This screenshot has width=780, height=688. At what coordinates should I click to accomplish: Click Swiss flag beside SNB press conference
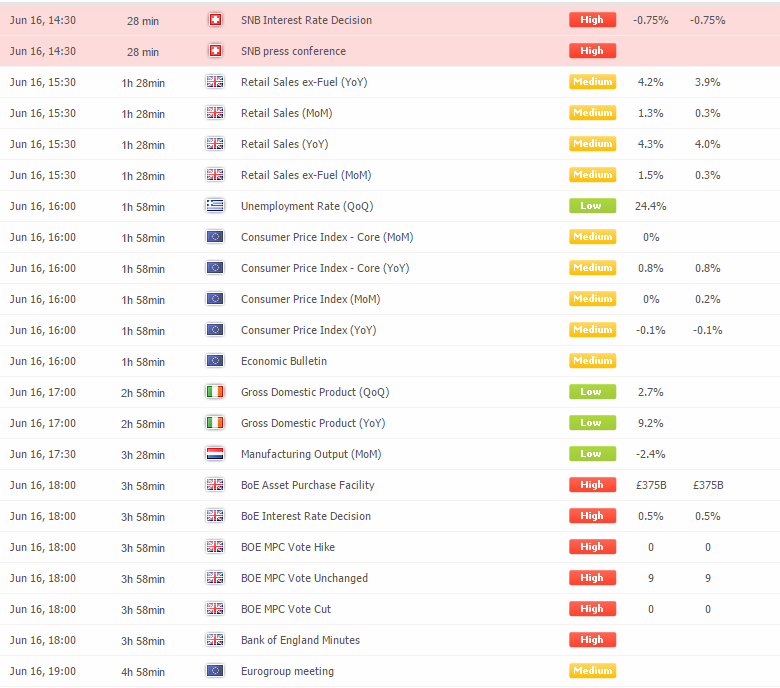pos(215,51)
